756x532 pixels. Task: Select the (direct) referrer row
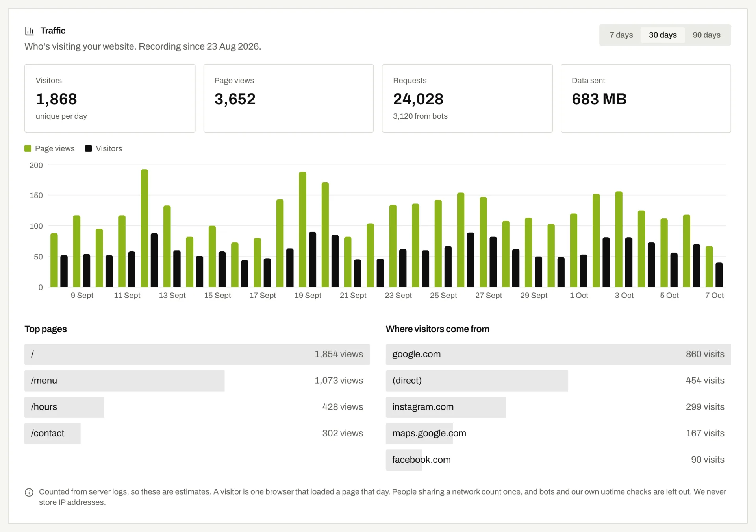tap(558, 381)
